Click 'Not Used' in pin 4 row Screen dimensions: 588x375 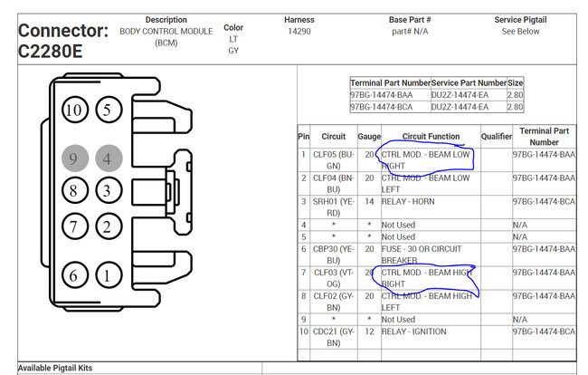click(x=398, y=225)
